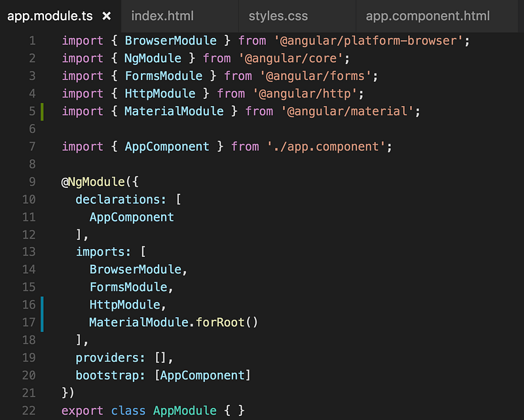Place cursor on MaterialModule import name on line 5
The image size is (524, 420).
[x=174, y=111]
